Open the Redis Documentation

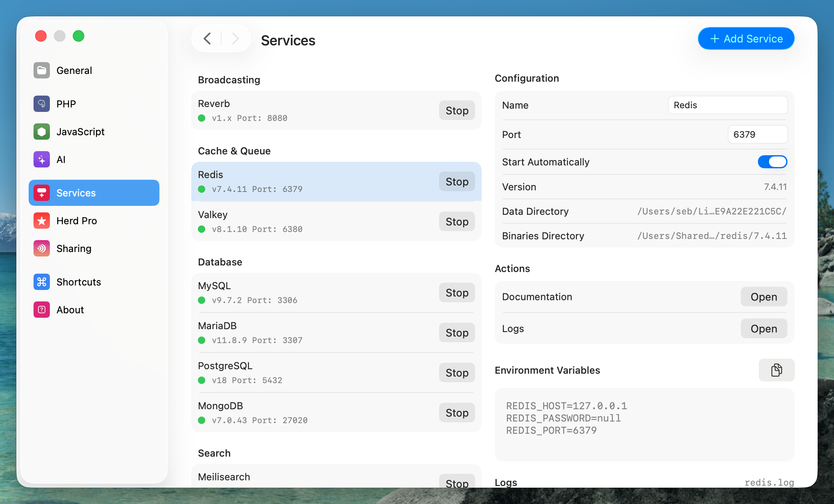click(x=764, y=297)
